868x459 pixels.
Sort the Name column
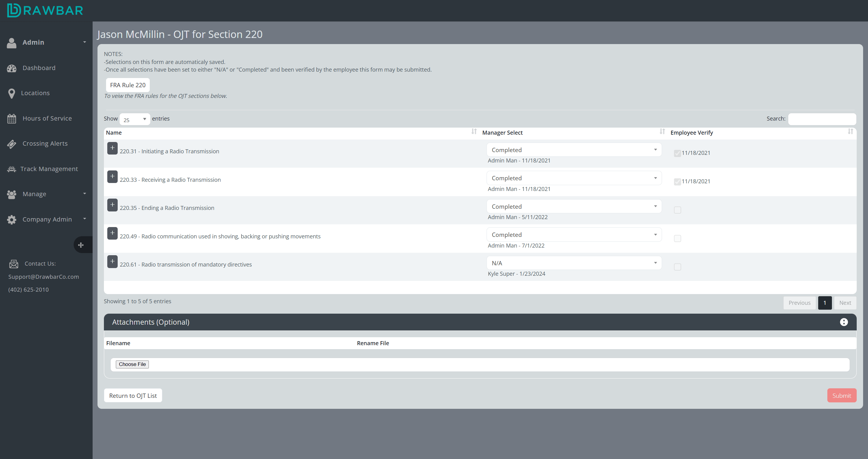[474, 132]
